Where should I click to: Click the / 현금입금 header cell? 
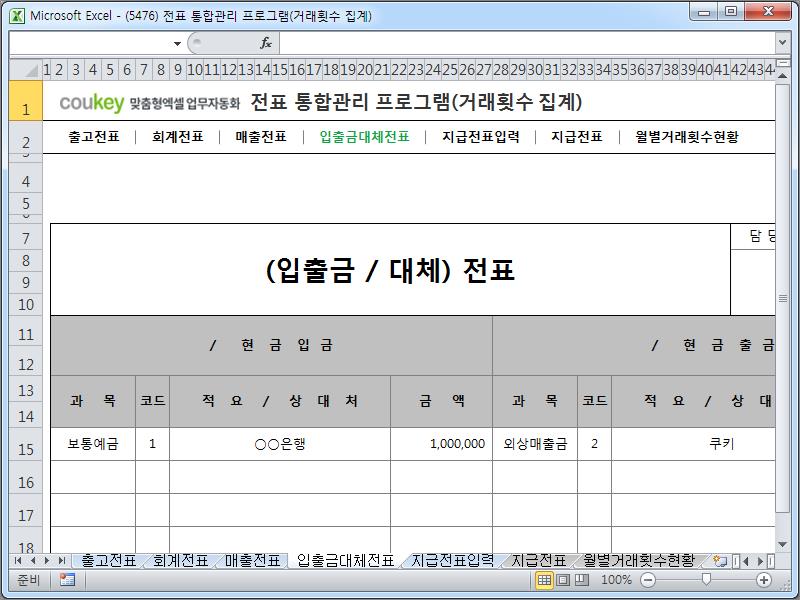(271, 345)
